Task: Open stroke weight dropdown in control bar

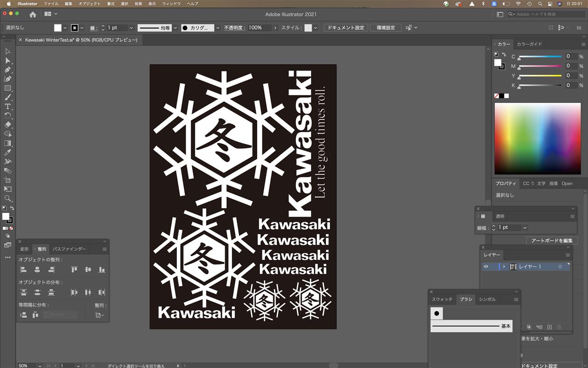Action: 131,28
